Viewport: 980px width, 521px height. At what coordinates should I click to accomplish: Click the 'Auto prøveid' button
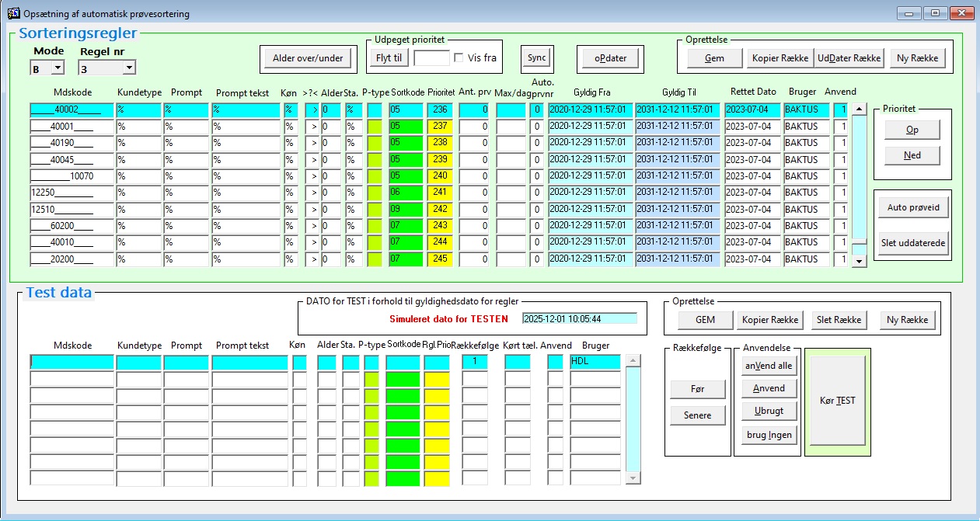[x=913, y=207]
